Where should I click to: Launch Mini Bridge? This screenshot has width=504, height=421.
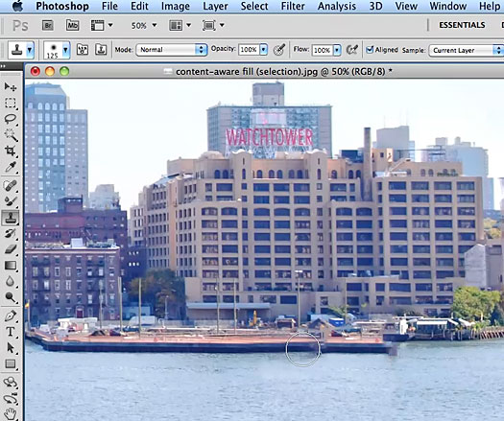click(x=72, y=25)
